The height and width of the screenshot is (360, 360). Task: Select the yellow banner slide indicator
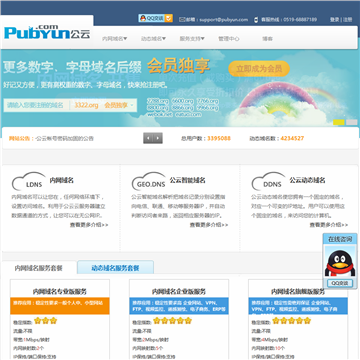[x=339, y=122]
